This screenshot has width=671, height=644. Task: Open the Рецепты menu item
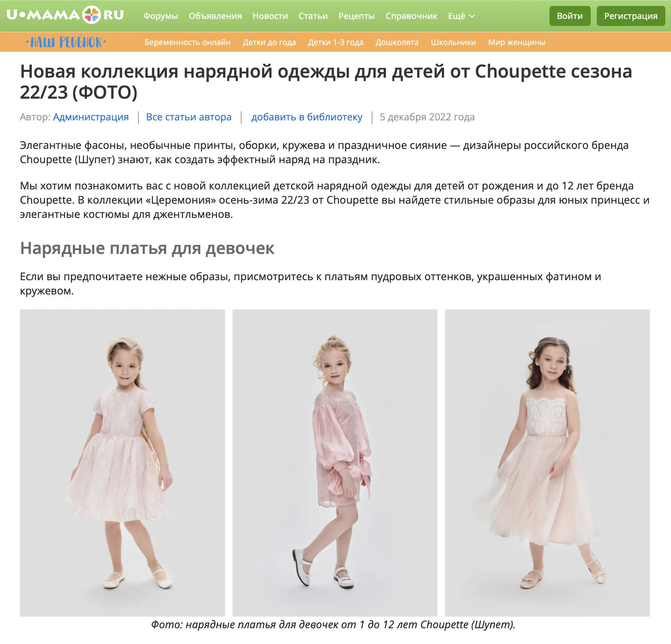pyautogui.click(x=357, y=16)
